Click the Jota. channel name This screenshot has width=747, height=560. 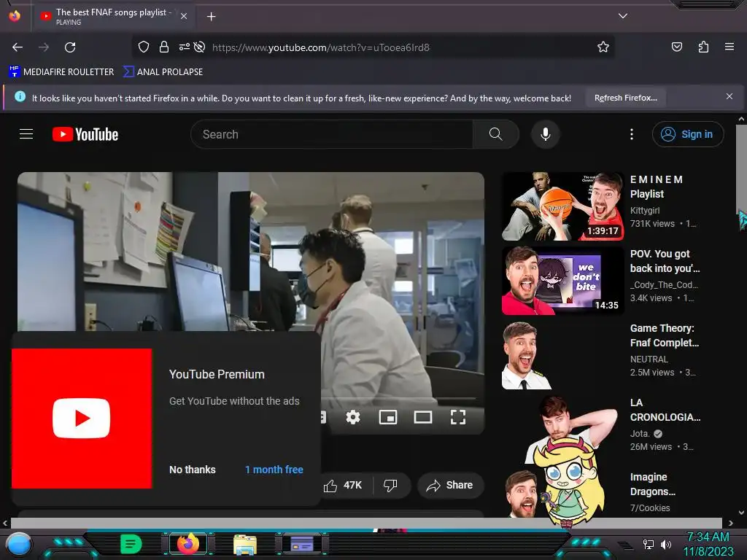pos(639,434)
